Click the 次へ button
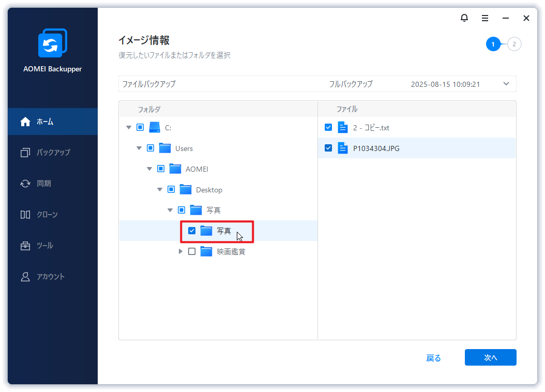Image resolution: width=545 pixels, height=392 pixels. coord(490,357)
